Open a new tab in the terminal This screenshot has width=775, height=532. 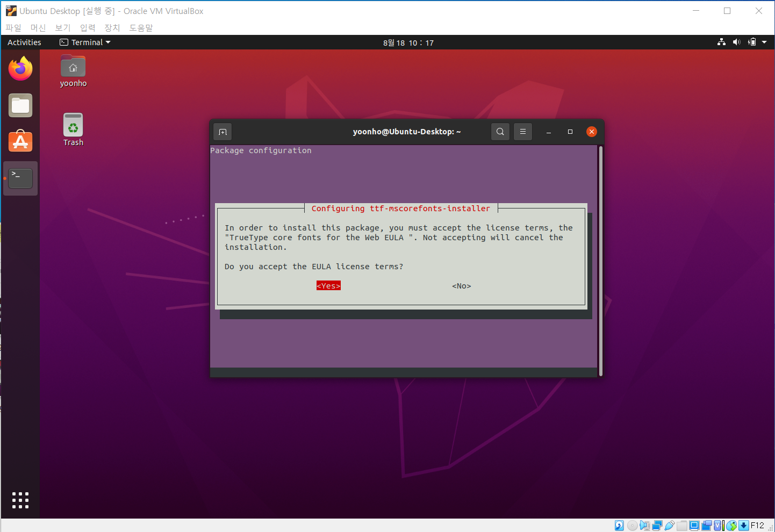223,132
